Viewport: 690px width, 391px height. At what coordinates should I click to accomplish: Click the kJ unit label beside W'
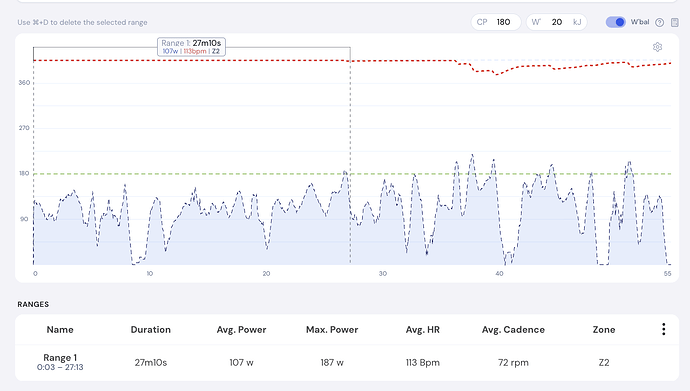(577, 22)
